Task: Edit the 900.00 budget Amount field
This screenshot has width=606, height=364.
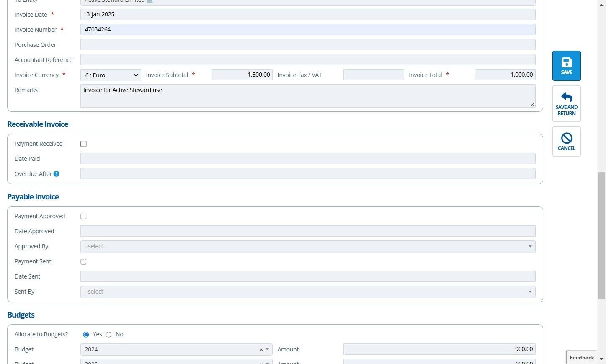Action: click(x=439, y=349)
